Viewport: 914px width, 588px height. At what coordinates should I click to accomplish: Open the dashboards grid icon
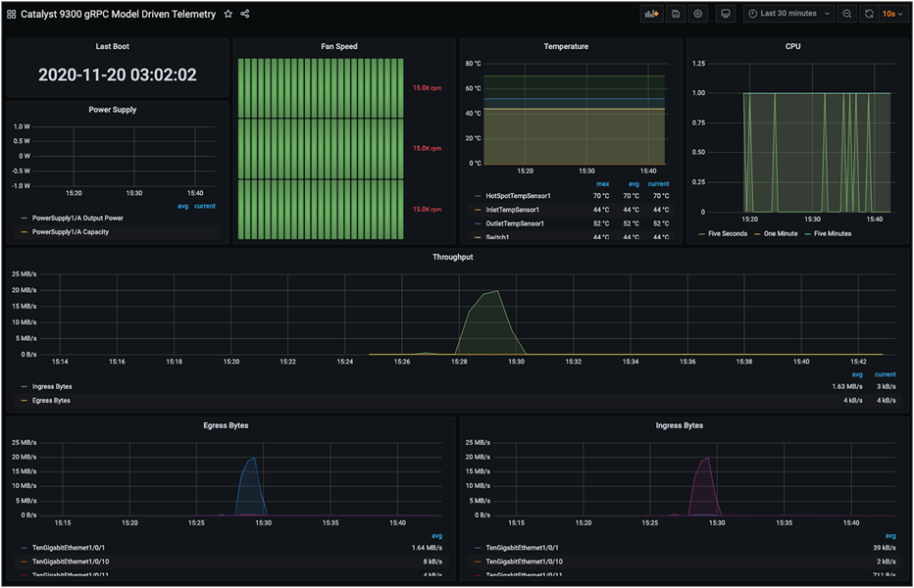pos(11,14)
